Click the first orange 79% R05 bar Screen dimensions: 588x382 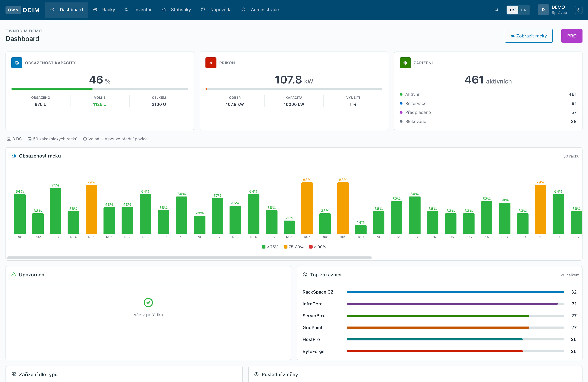tap(91, 209)
